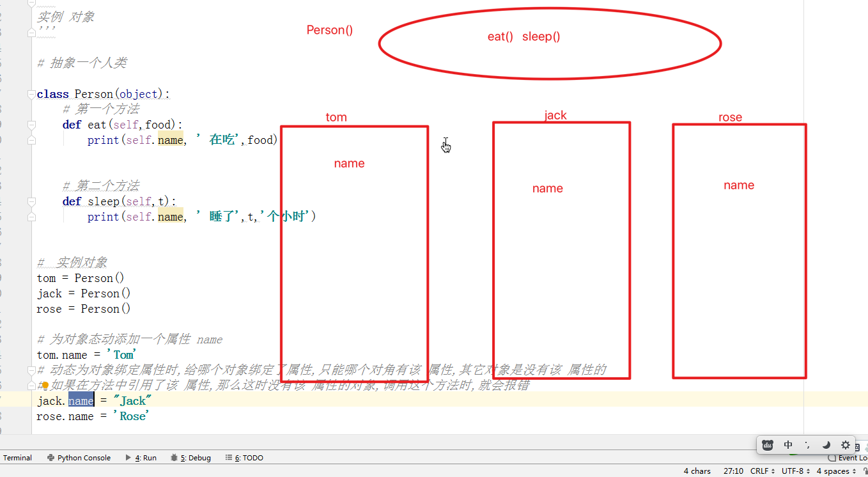Toggle the input method moon icon

point(826,445)
